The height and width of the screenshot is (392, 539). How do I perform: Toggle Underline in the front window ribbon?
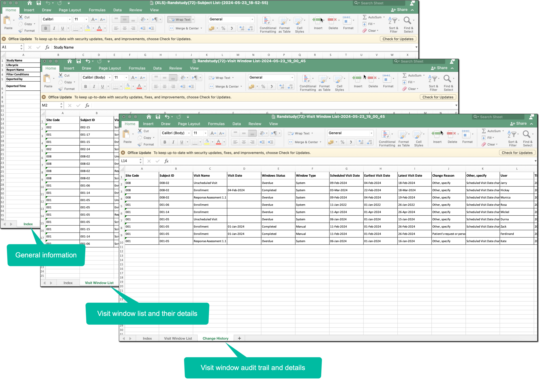[x=182, y=142]
